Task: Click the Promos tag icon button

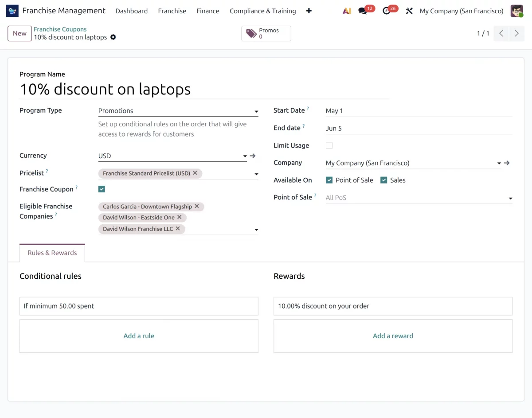Action: coord(266,34)
